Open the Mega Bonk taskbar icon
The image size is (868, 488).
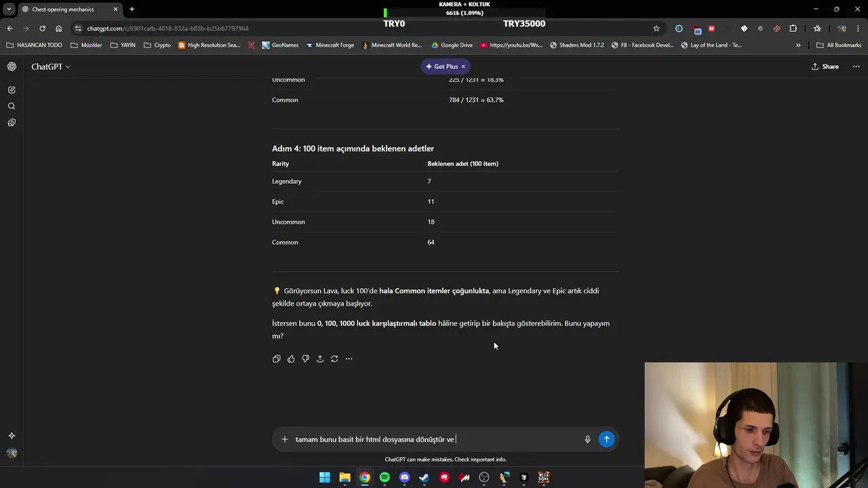click(544, 478)
